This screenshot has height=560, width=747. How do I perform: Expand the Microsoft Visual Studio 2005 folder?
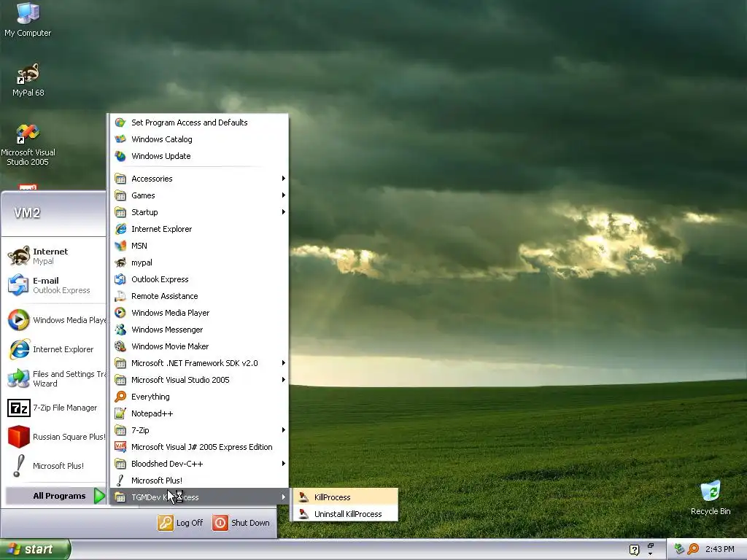click(199, 379)
